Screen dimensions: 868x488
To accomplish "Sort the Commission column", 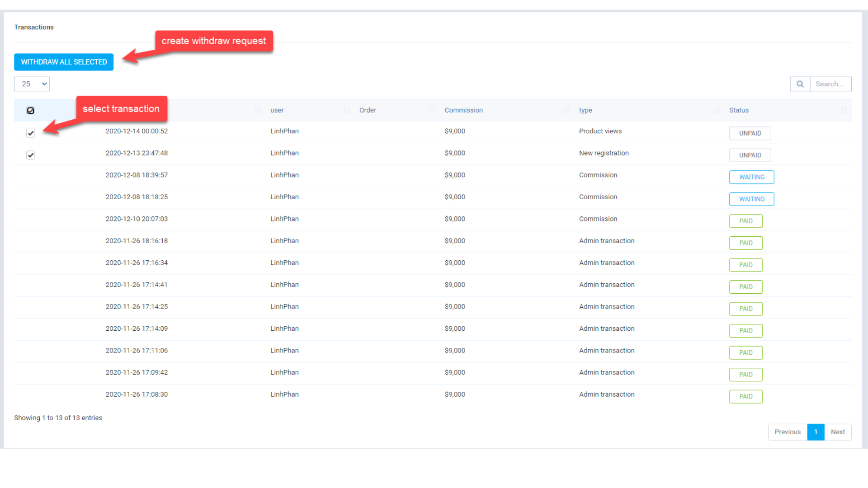I will point(566,110).
